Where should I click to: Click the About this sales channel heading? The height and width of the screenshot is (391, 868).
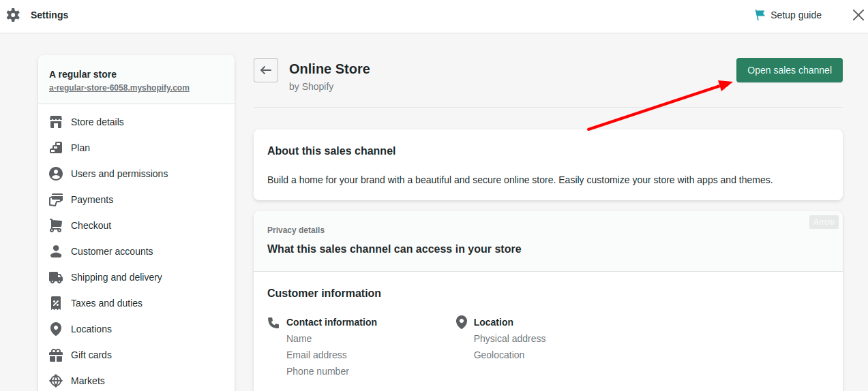tap(331, 151)
